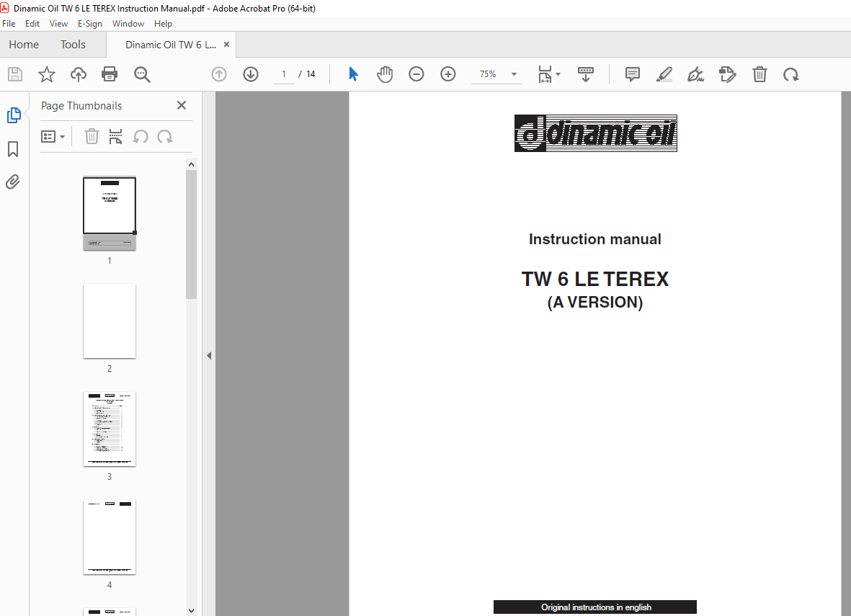Click the '(A VERSION)' text

point(594,303)
